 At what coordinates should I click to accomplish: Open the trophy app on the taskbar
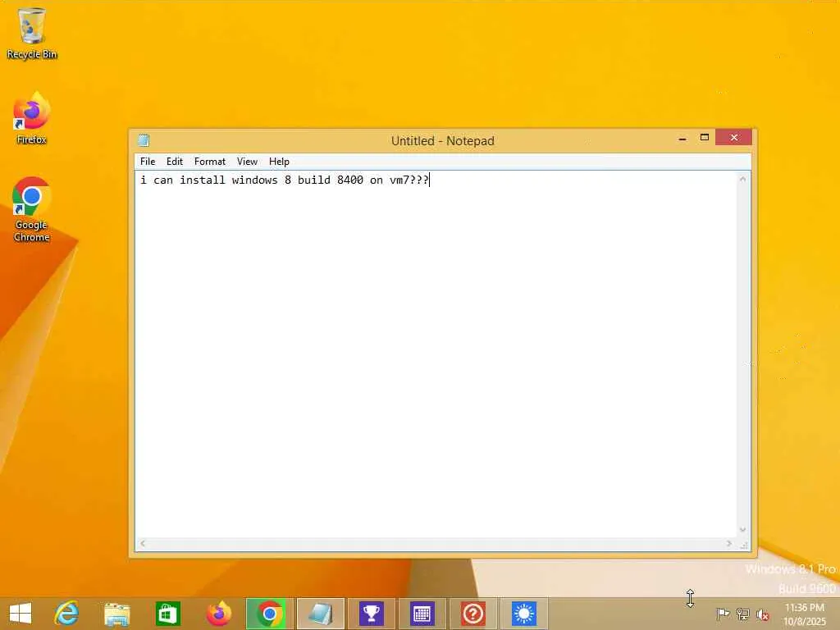tap(372, 614)
